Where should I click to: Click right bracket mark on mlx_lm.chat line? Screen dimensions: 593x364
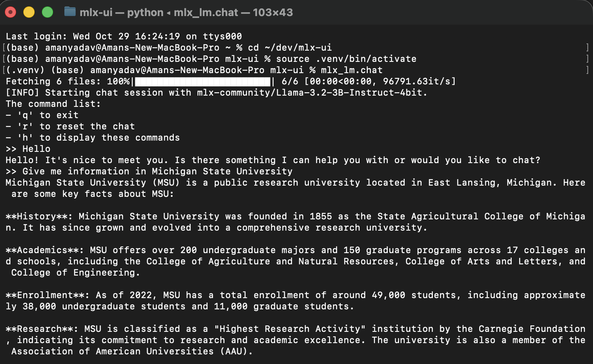tap(587, 70)
